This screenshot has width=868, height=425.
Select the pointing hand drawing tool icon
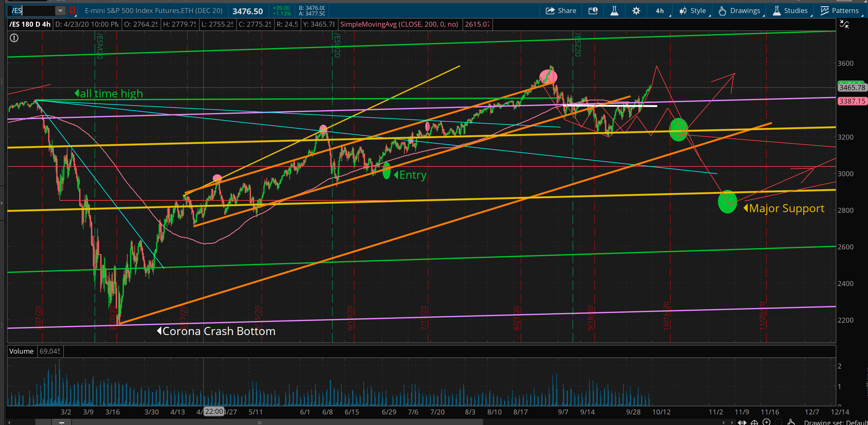pos(791,422)
